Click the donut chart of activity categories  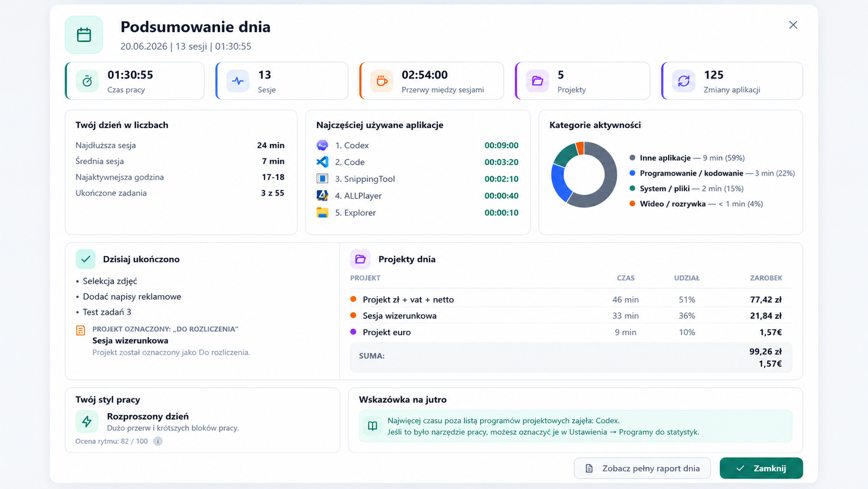click(584, 175)
